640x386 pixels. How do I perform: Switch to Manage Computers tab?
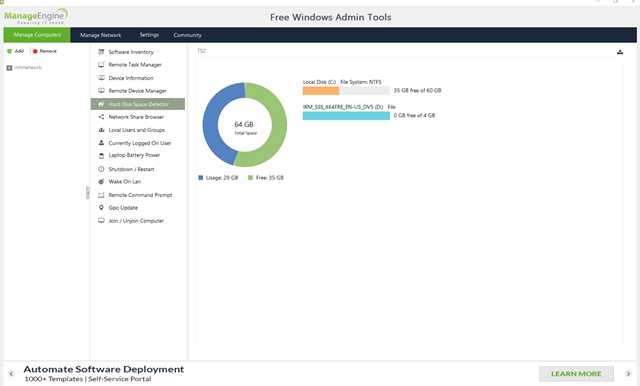(37, 35)
